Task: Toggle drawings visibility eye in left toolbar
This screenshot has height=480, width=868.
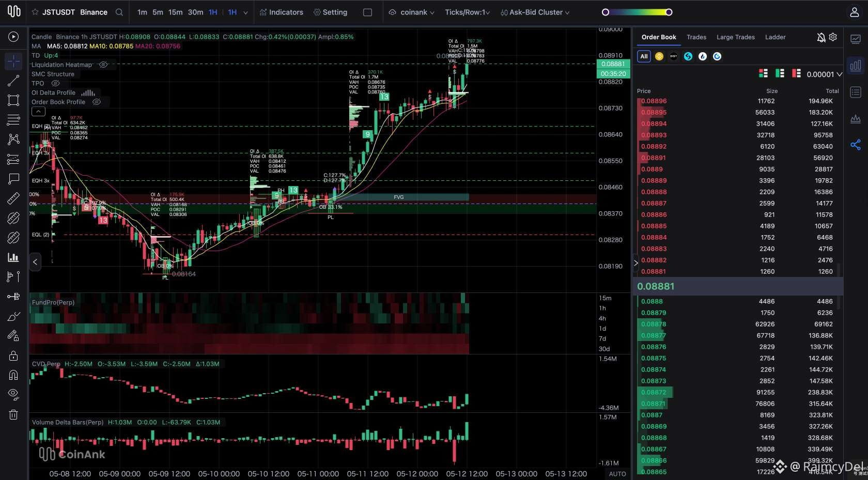Action: [13, 395]
